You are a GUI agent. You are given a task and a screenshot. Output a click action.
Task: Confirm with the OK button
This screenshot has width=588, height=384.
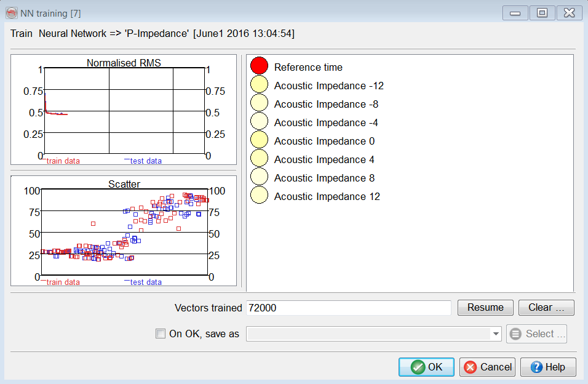[x=426, y=367]
